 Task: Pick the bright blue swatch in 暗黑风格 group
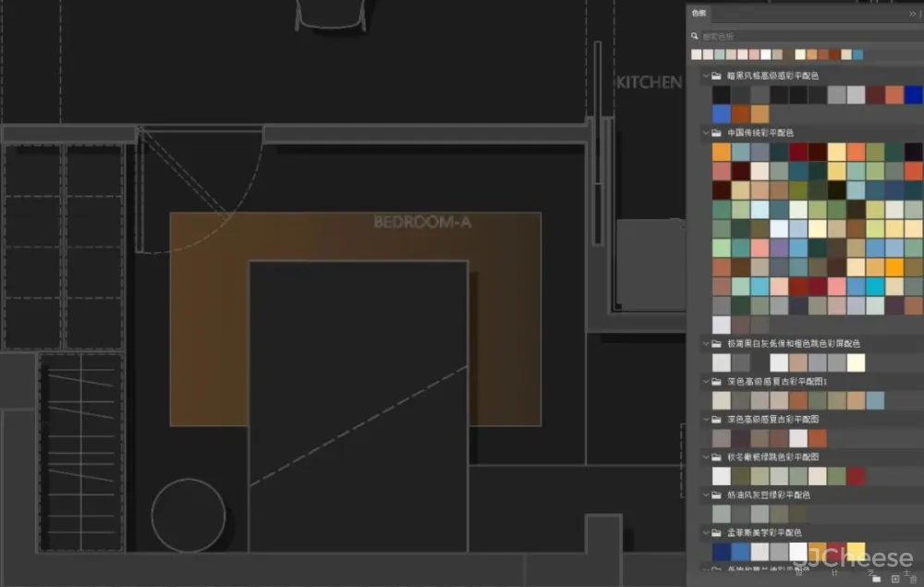(x=913, y=94)
